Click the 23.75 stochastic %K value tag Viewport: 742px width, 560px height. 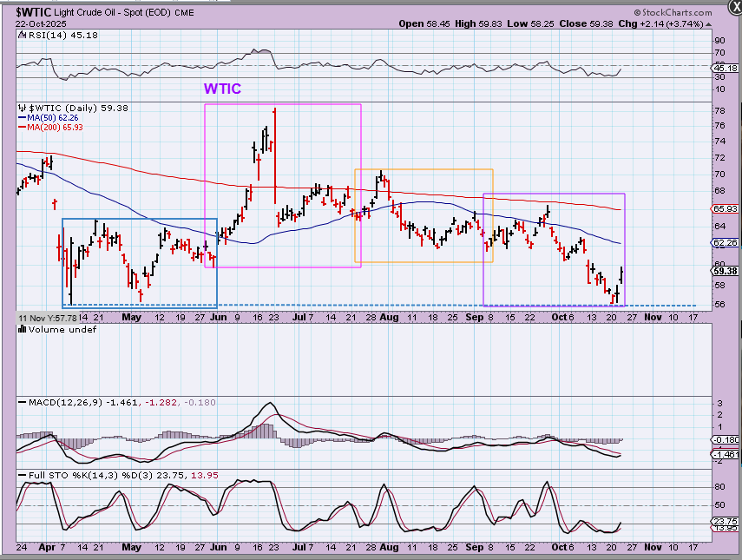724,521
